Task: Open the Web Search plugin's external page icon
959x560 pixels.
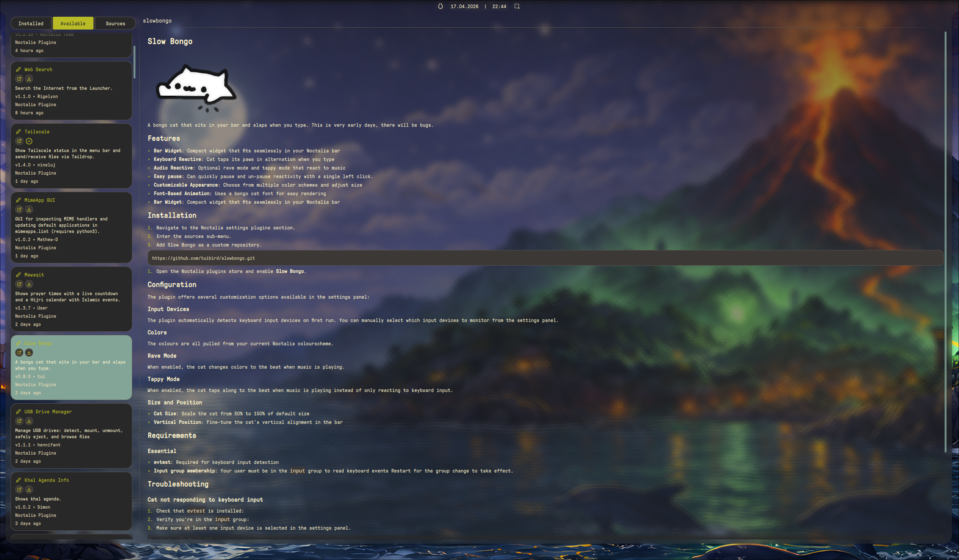Action: point(19,79)
